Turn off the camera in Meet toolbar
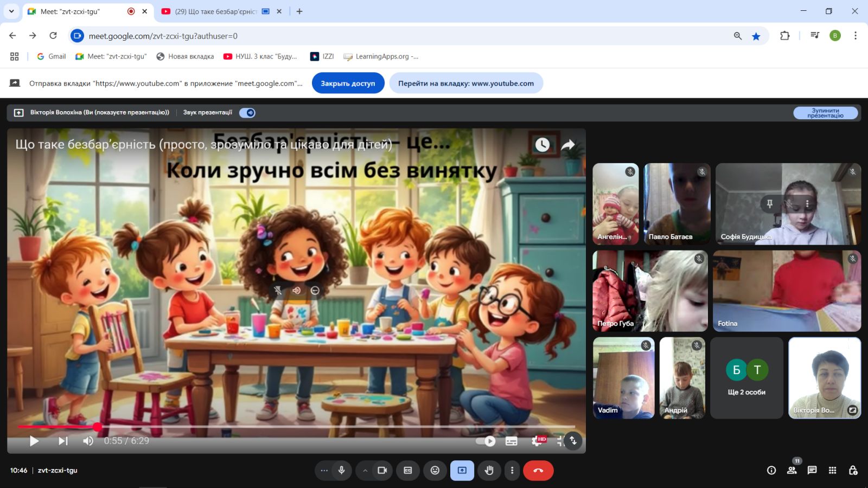Screen dimensions: 868x488 (382, 470)
